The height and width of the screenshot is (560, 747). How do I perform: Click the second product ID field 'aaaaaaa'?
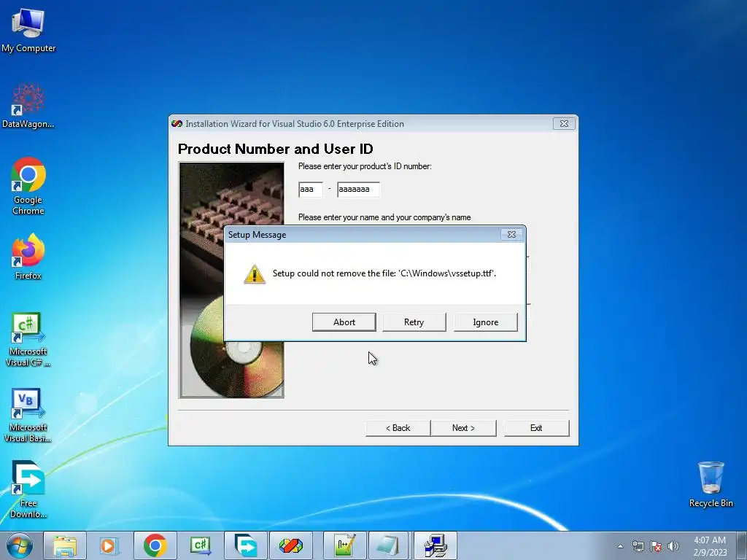point(358,189)
